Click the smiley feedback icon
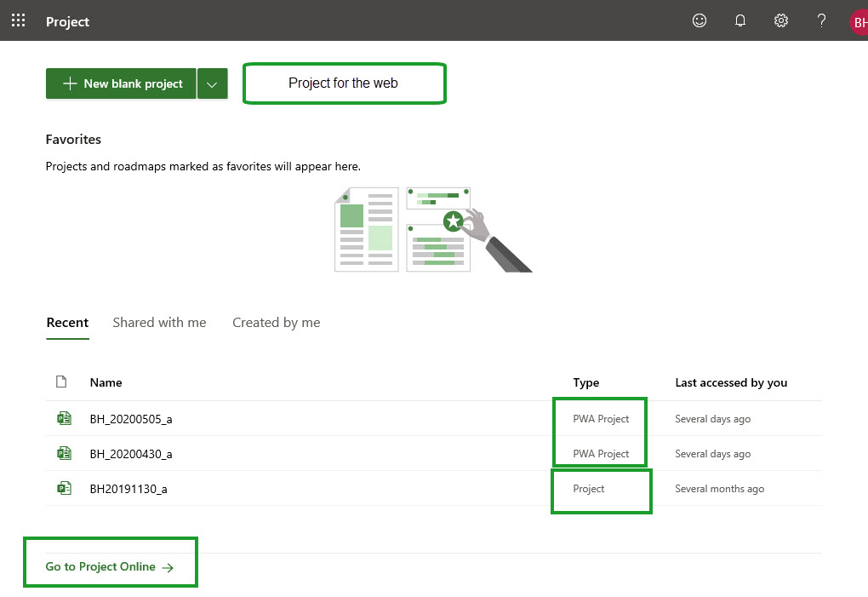868x597 pixels. (700, 20)
